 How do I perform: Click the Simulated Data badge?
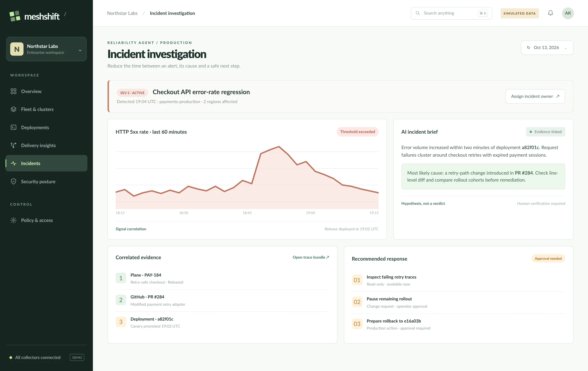[x=520, y=13]
